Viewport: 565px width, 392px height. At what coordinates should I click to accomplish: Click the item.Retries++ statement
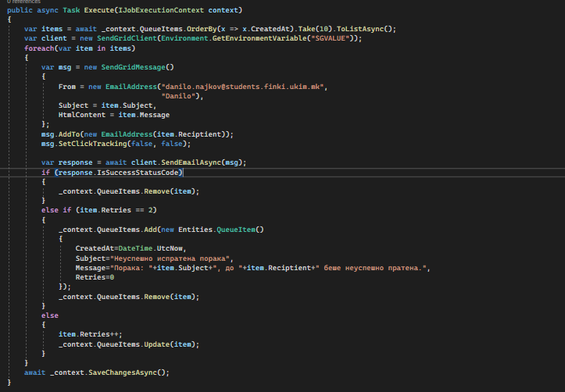point(88,334)
